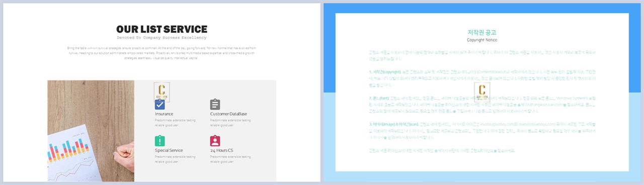Click description text under Special Service
The height and width of the screenshot is (185, 644).
click(x=175, y=159)
